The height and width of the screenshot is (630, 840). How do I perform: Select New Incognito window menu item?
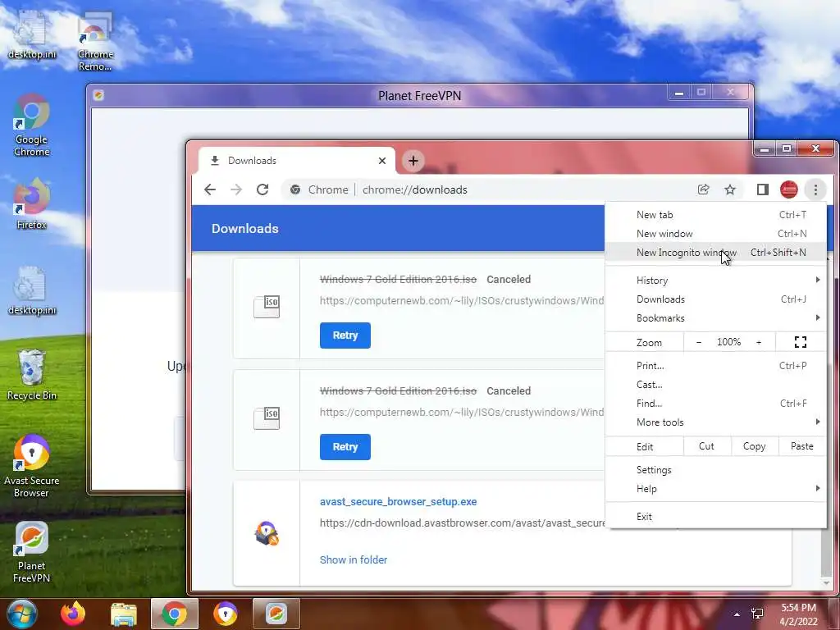[715, 253]
